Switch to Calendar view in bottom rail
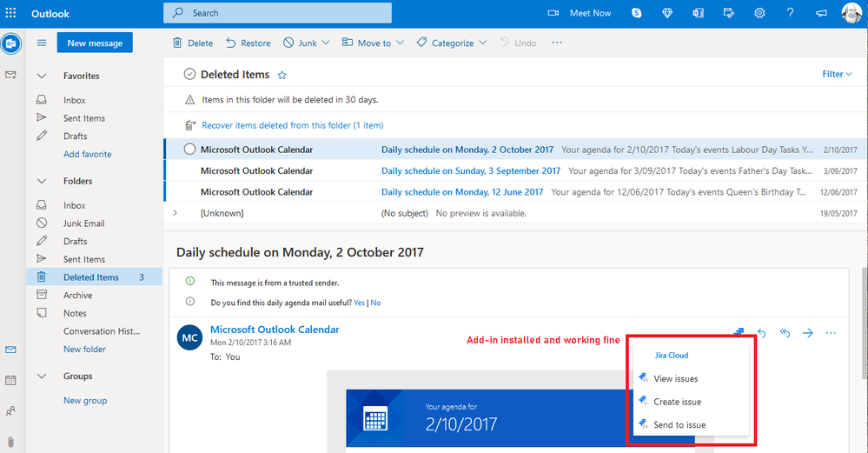The height and width of the screenshot is (453, 868). (10, 380)
